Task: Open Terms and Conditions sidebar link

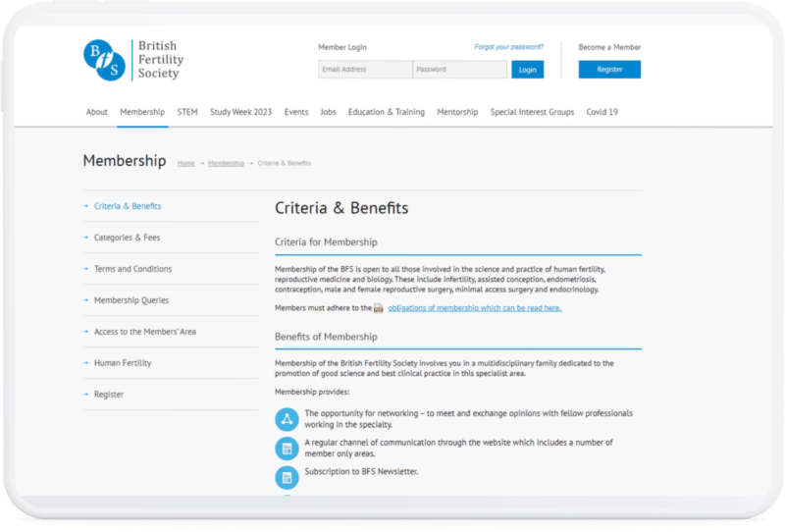Action: (133, 269)
